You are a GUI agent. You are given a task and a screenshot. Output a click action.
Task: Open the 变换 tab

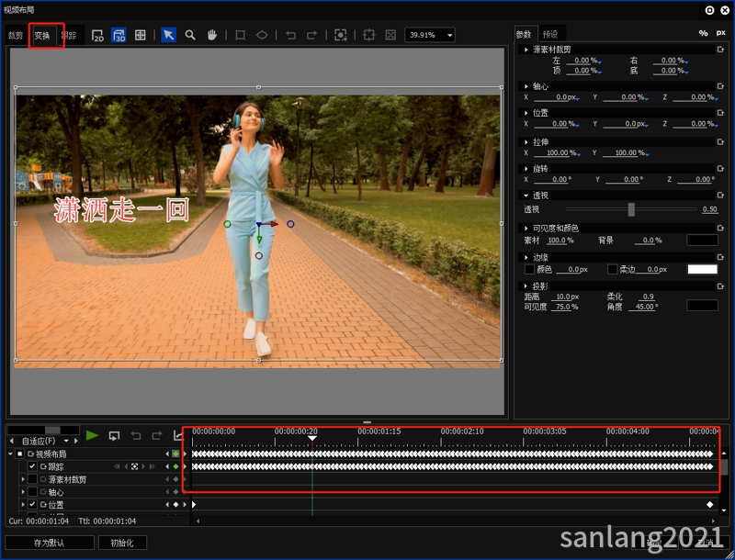pyautogui.click(x=42, y=36)
